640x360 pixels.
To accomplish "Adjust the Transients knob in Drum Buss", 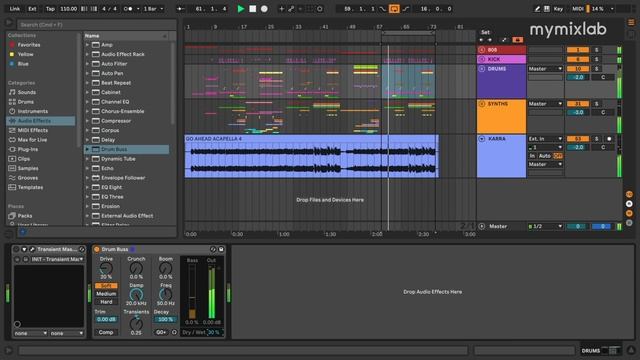I will 136,324.
